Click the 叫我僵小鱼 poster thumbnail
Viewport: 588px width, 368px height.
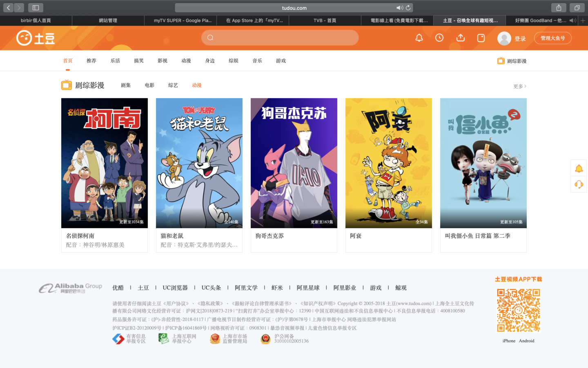[x=483, y=163]
